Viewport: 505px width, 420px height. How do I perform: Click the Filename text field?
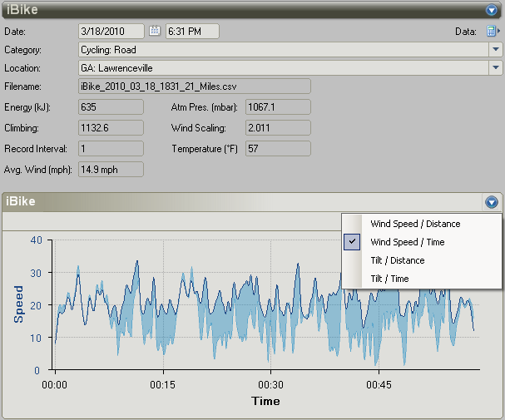point(194,86)
